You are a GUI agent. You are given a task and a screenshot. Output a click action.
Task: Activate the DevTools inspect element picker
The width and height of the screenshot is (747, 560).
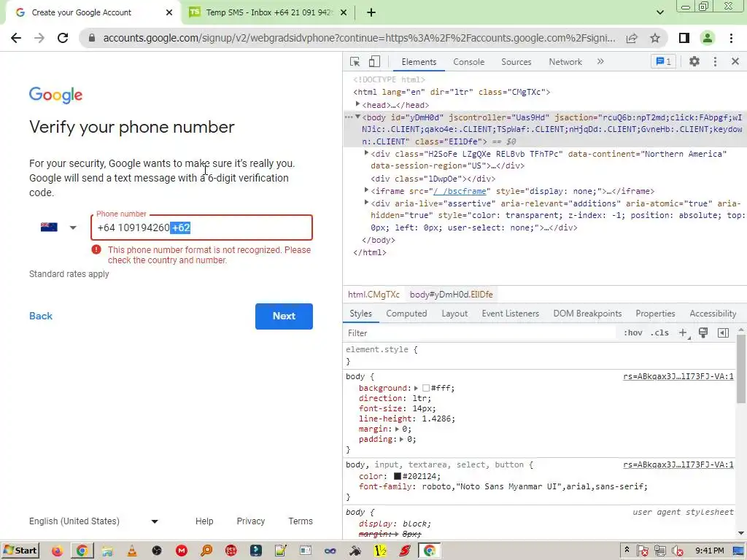click(355, 61)
